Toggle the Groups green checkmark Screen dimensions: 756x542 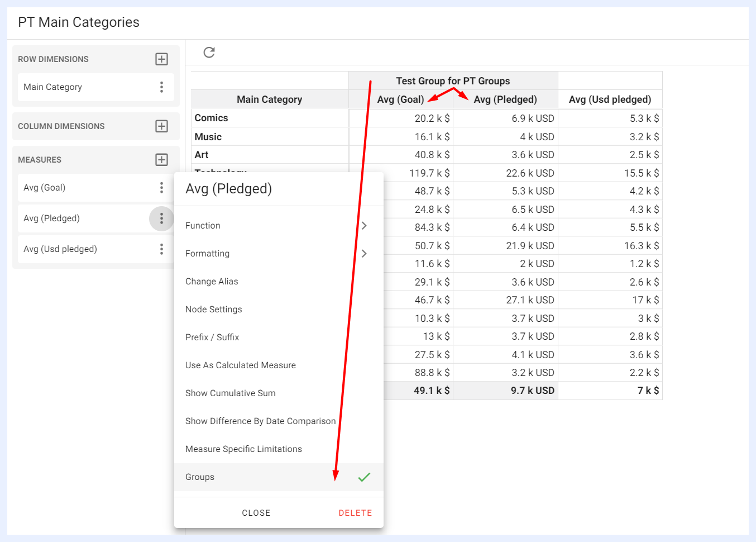pyautogui.click(x=364, y=477)
